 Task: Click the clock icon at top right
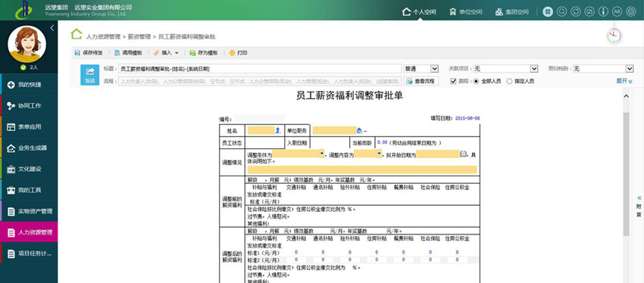[x=614, y=36]
